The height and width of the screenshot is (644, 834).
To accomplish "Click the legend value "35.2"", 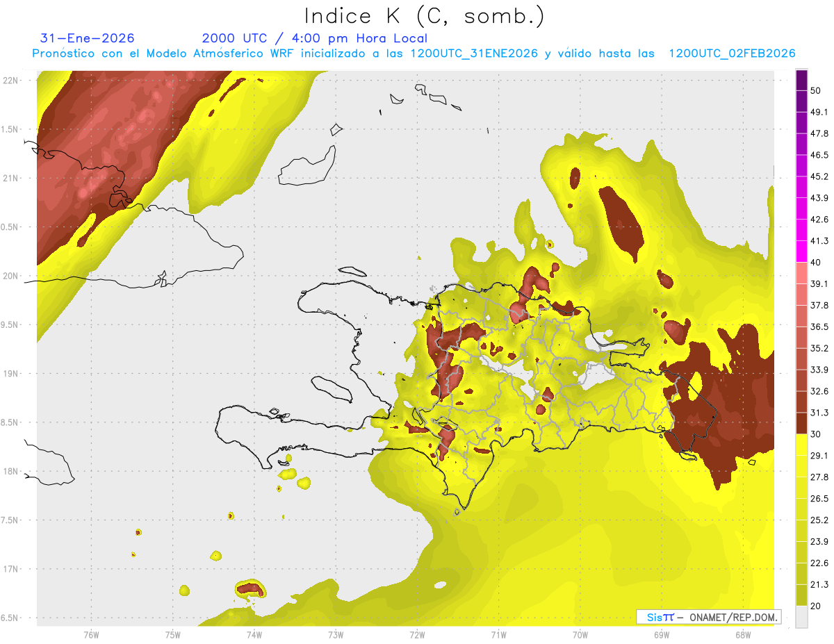I will tap(819, 348).
